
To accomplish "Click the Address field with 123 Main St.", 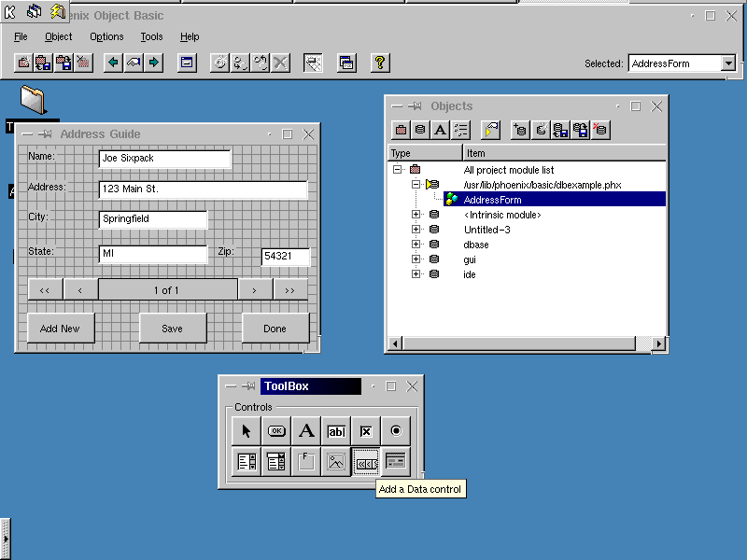I will (203, 189).
